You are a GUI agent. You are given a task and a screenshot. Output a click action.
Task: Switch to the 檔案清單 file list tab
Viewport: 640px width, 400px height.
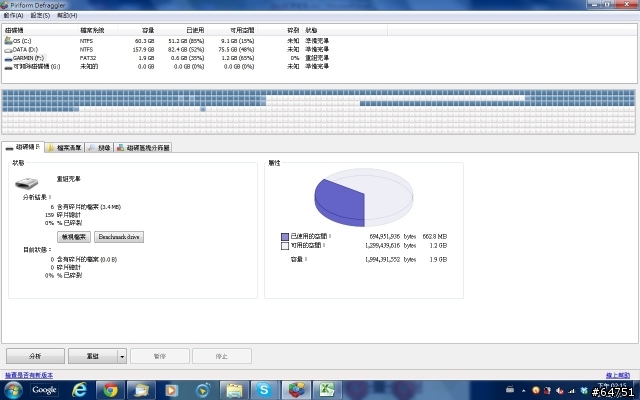tap(64, 148)
